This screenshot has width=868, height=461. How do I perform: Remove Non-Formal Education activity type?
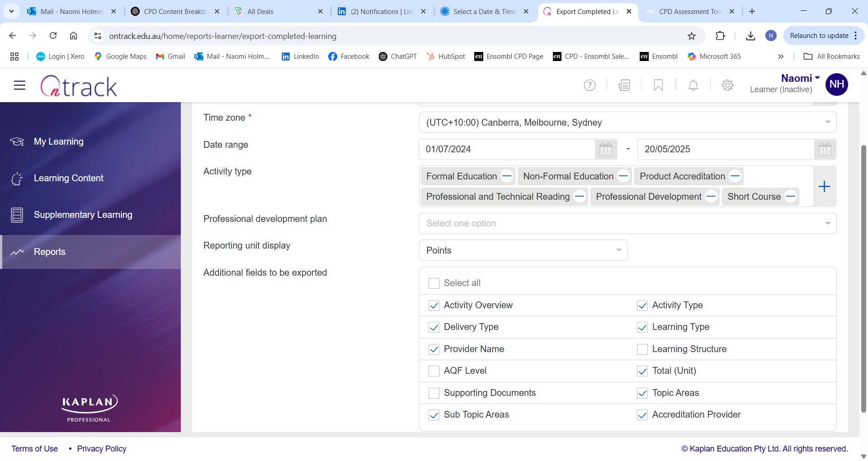[x=623, y=176]
